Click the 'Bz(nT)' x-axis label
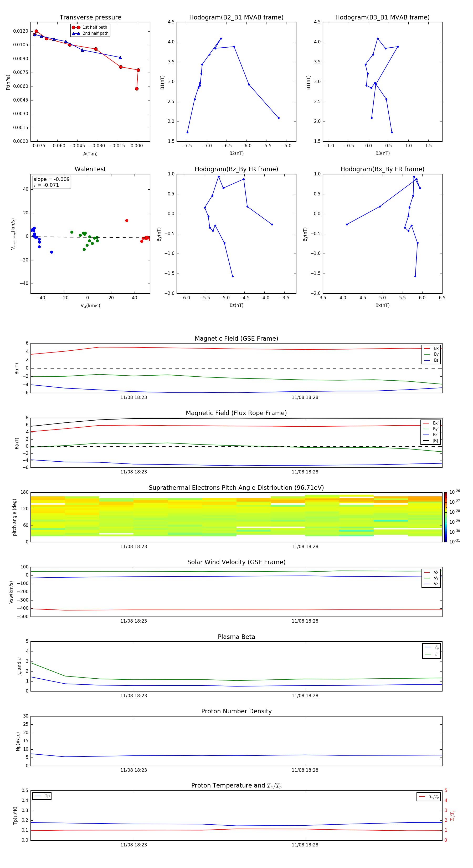The width and height of the screenshot is (473, 868). (x=236, y=305)
